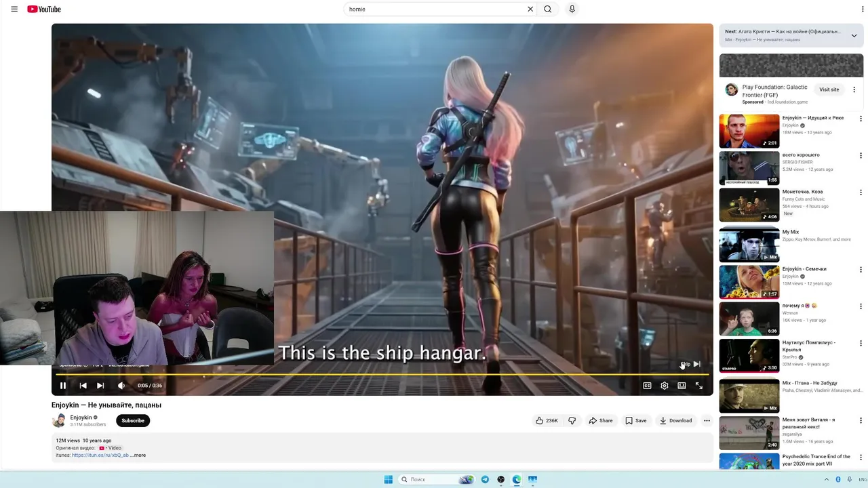Open the Enjoykin channel avatar

(59, 421)
